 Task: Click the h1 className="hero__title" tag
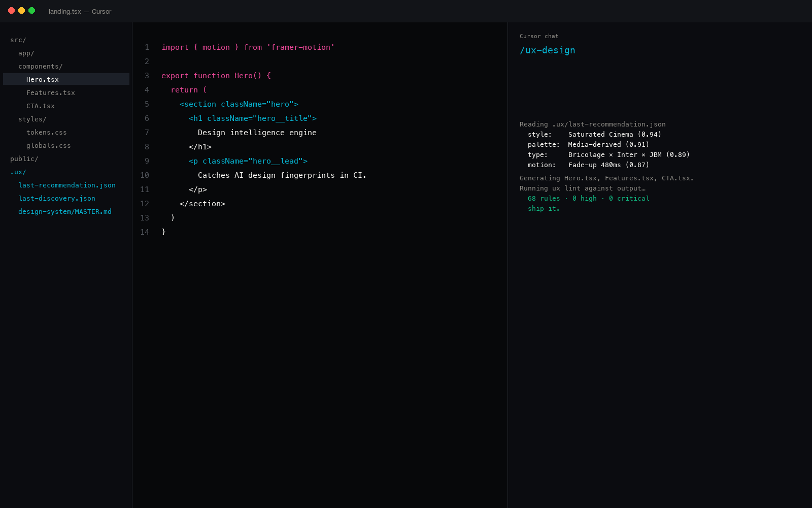coord(253,118)
